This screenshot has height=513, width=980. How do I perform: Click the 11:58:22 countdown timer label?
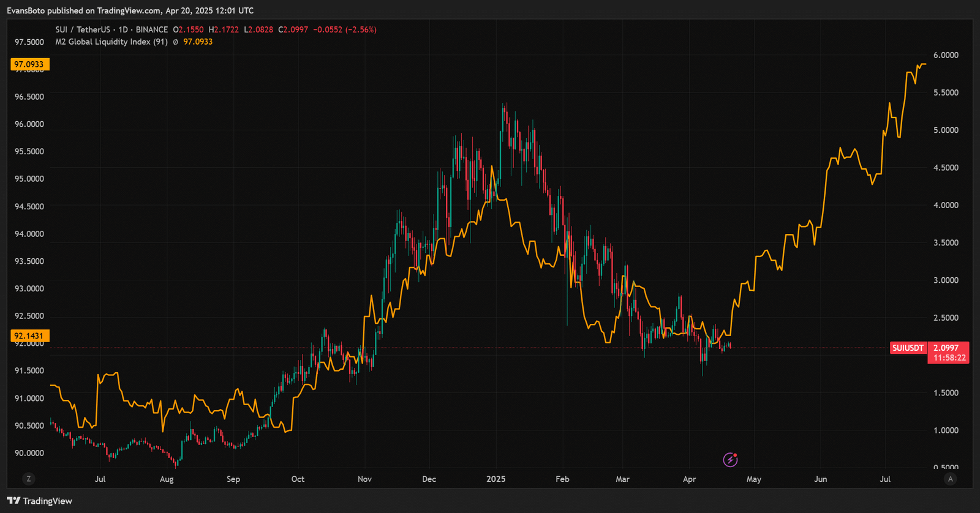[x=949, y=358]
